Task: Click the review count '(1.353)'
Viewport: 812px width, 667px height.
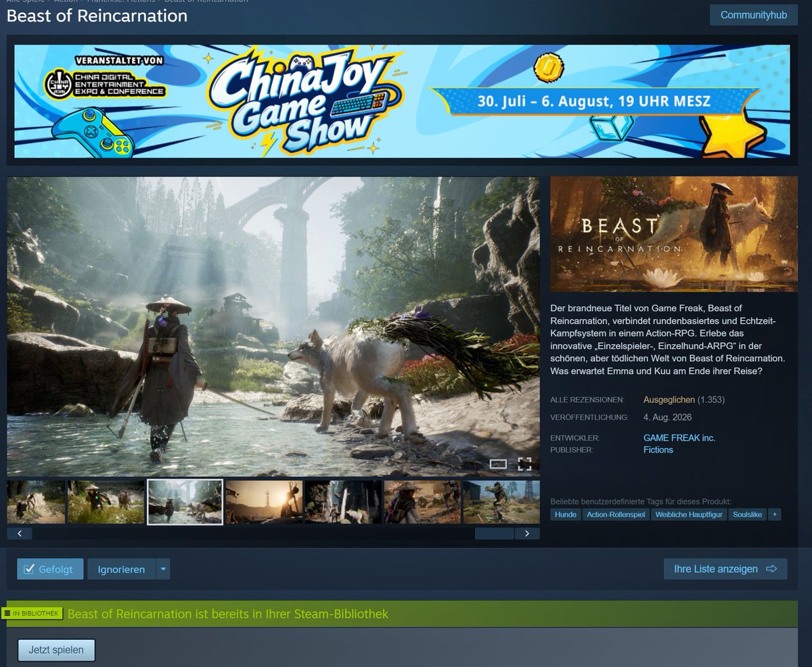Action: (x=711, y=400)
